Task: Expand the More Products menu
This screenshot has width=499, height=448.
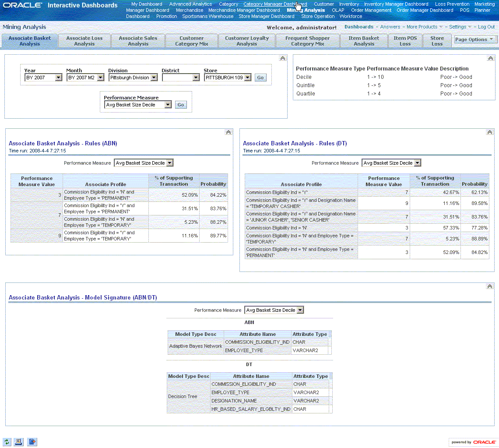Action: coord(425,27)
